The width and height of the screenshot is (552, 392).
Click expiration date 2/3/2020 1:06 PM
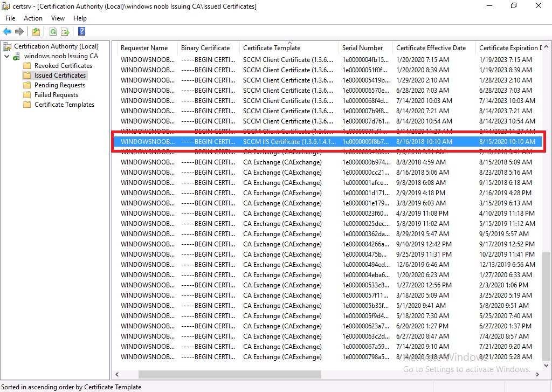click(x=504, y=285)
